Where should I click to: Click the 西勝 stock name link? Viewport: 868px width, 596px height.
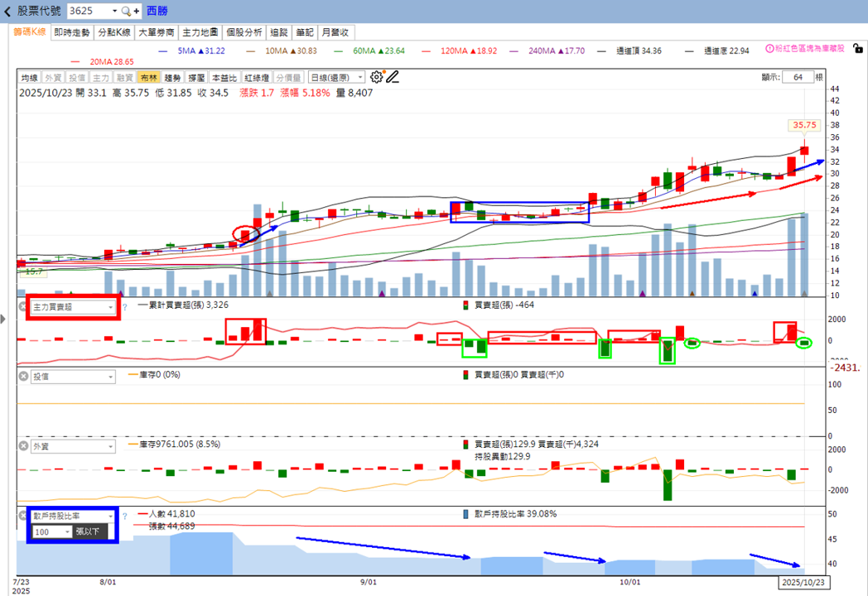tap(157, 11)
